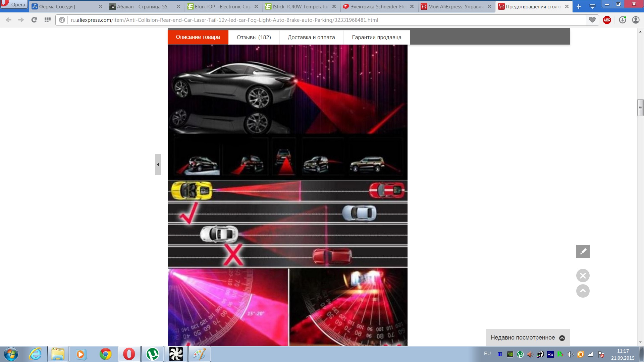Click the large silver concept car image
The image size is (644, 362).
click(288, 89)
